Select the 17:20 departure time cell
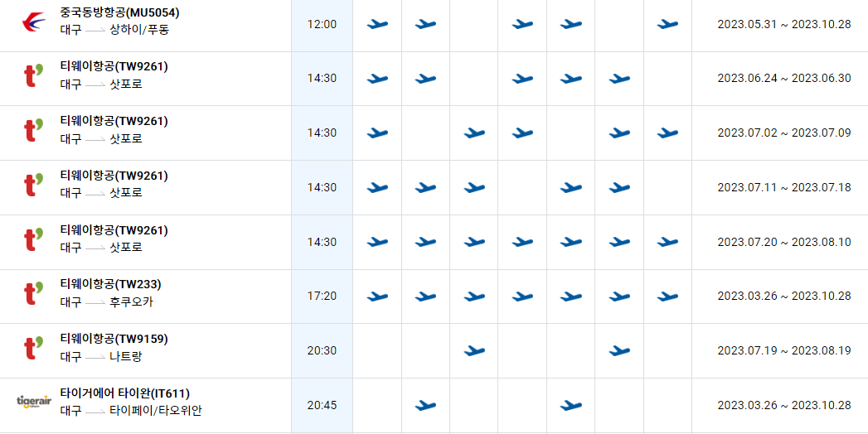Viewport: 868px width, 434px height. (x=322, y=297)
